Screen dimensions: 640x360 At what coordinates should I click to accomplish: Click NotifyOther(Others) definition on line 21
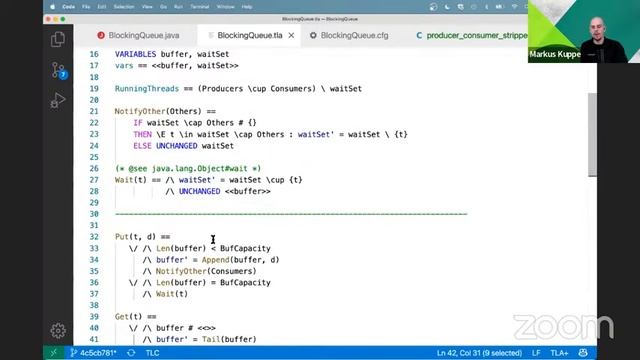pyautogui.click(x=158, y=111)
